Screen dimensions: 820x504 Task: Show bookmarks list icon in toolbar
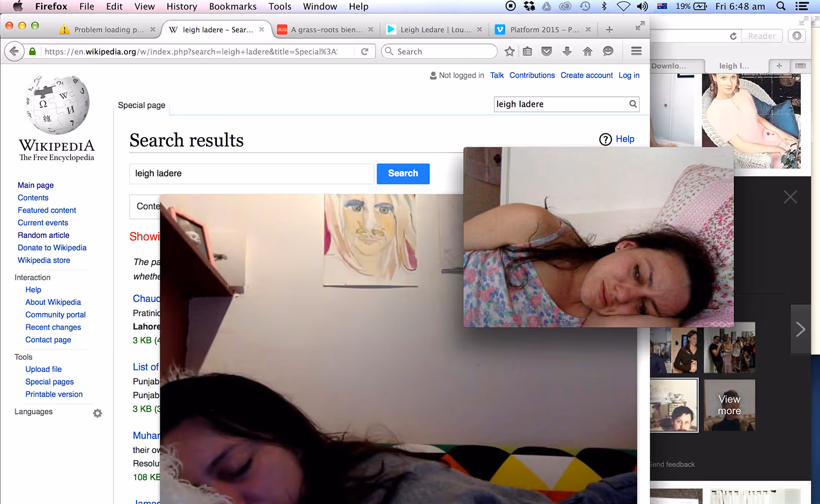(527, 51)
